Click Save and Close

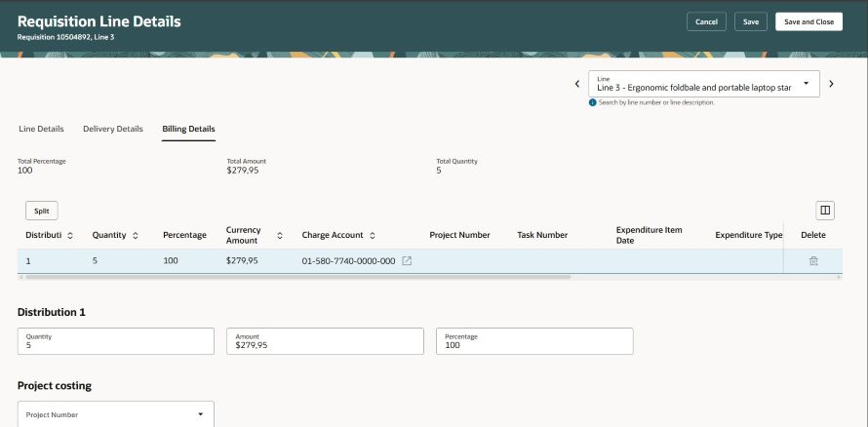[x=809, y=21]
